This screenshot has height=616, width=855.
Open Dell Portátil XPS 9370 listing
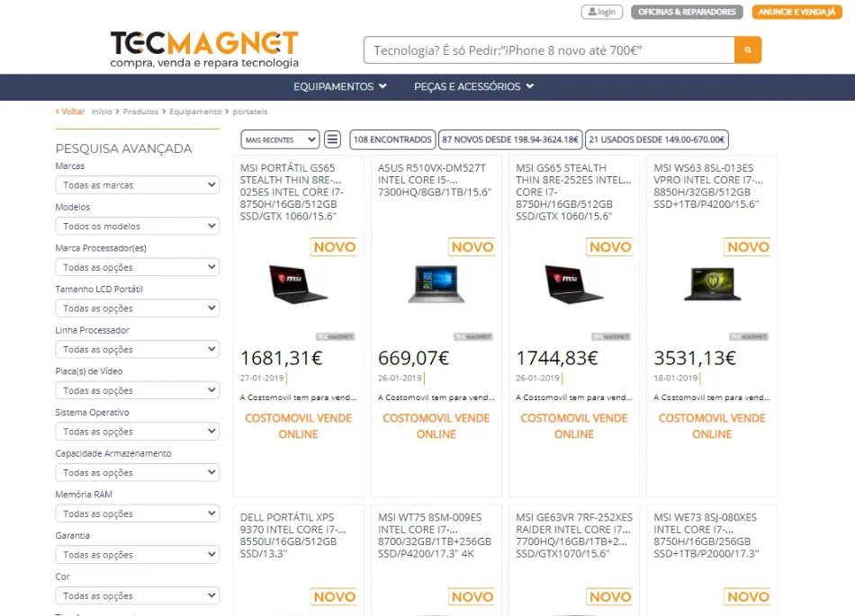click(x=293, y=535)
